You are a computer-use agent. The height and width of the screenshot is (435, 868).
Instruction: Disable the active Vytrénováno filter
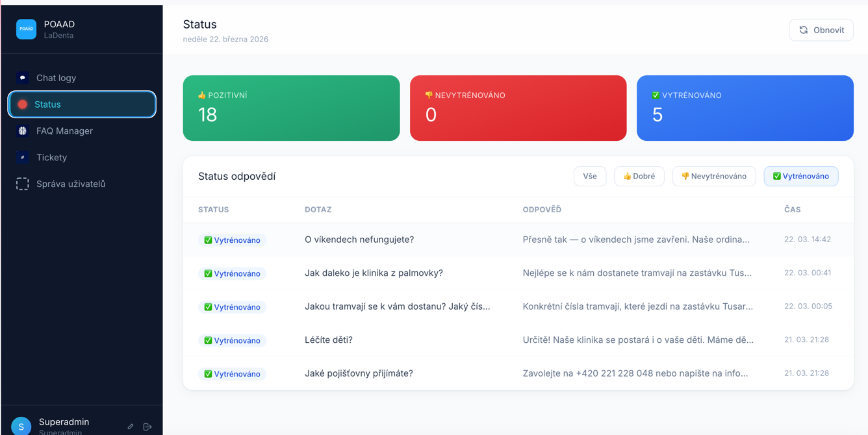(801, 176)
